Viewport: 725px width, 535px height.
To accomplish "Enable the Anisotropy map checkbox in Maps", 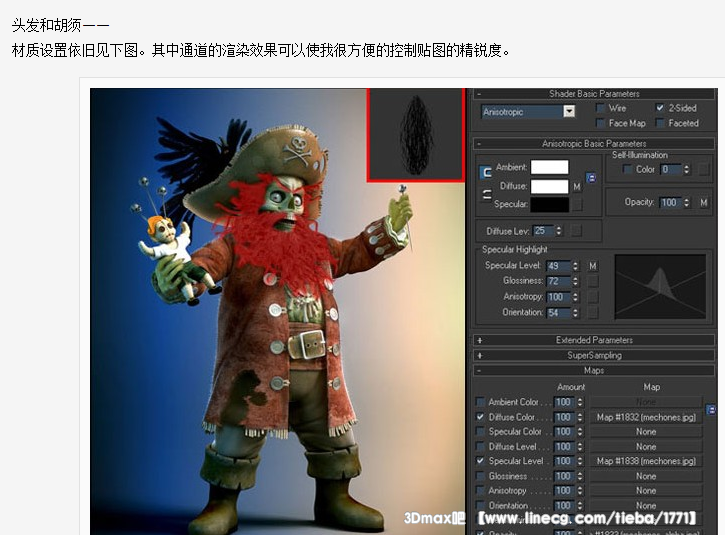I will click(x=480, y=491).
